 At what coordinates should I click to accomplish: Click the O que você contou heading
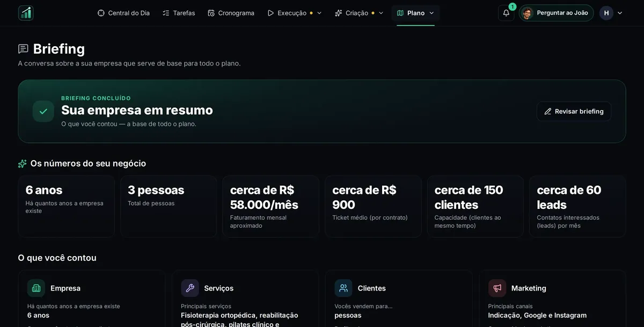57,258
